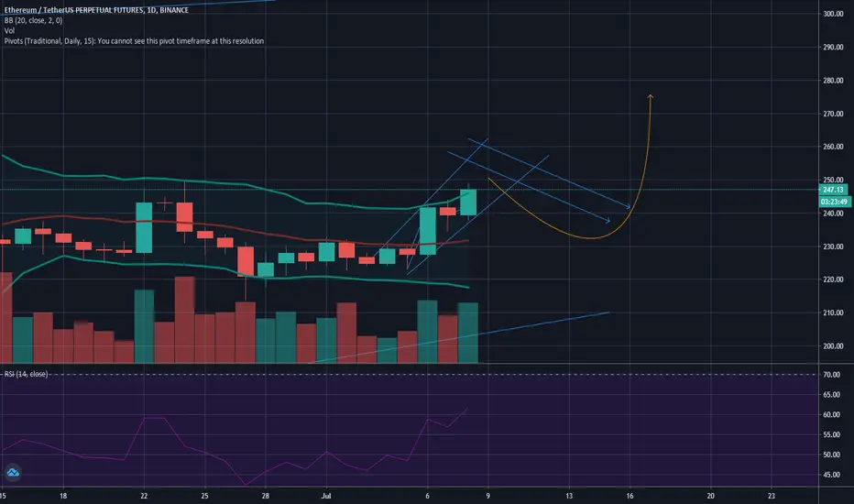Click the date axis label 18
Screen dimensions: 854x504
pyautogui.click(x=63, y=496)
